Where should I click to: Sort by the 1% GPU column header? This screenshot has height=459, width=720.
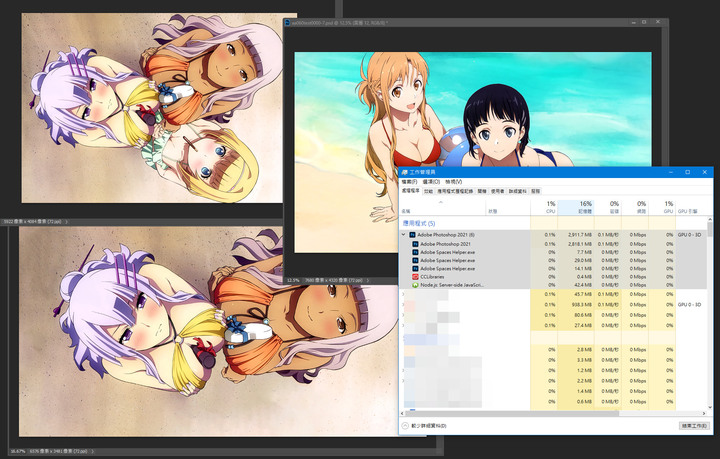point(662,207)
